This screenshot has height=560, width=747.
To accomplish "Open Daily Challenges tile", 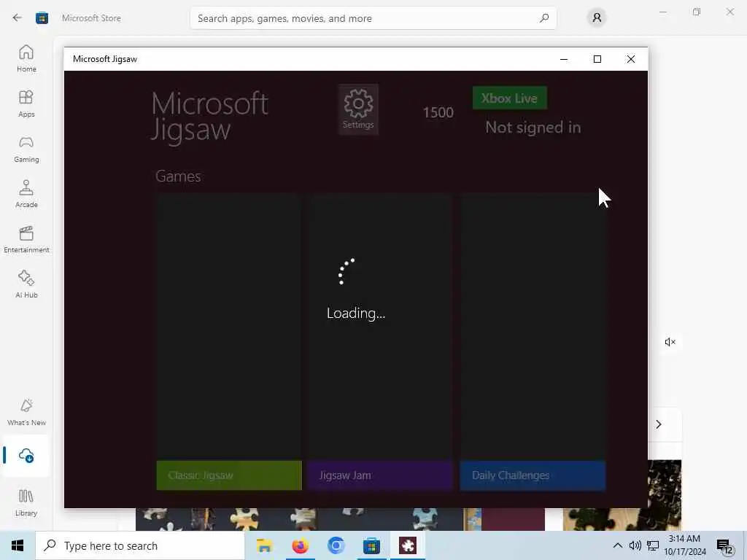I will click(533, 341).
